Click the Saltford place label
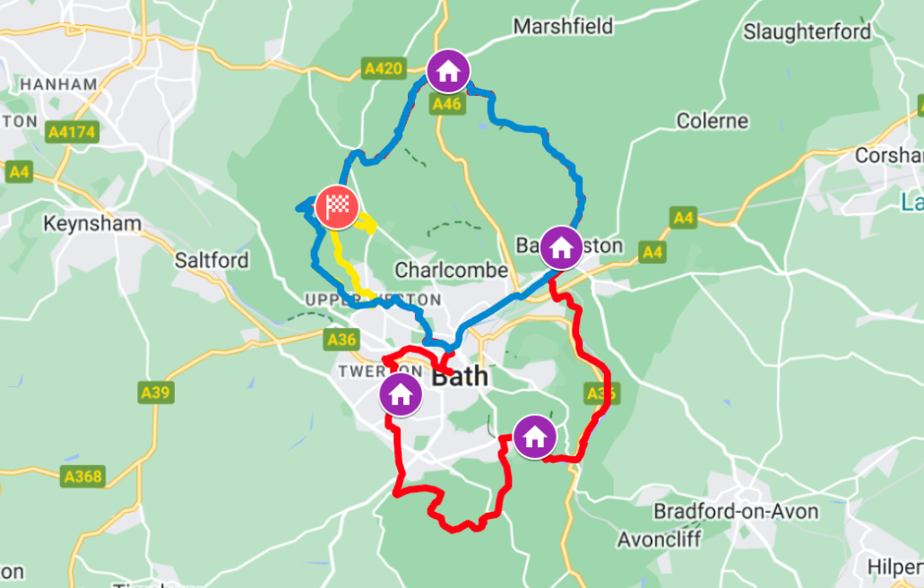Image resolution: width=924 pixels, height=588 pixels. click(212, 260)
